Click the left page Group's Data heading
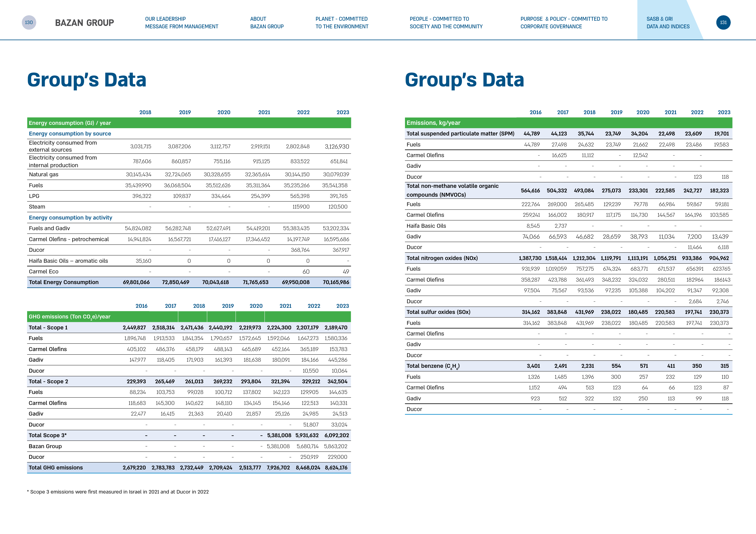Viewport: 756px width, 534px height. (x=87, y=80)
